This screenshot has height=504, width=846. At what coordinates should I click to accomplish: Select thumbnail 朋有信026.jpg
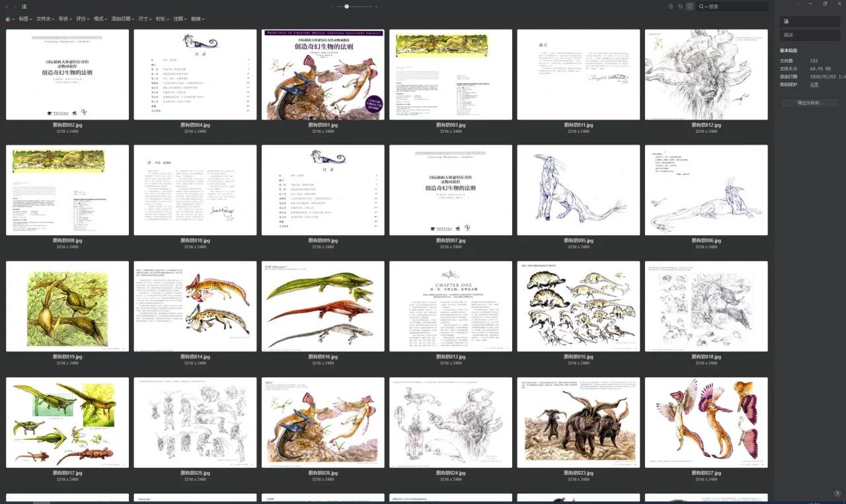pos(323,423)
